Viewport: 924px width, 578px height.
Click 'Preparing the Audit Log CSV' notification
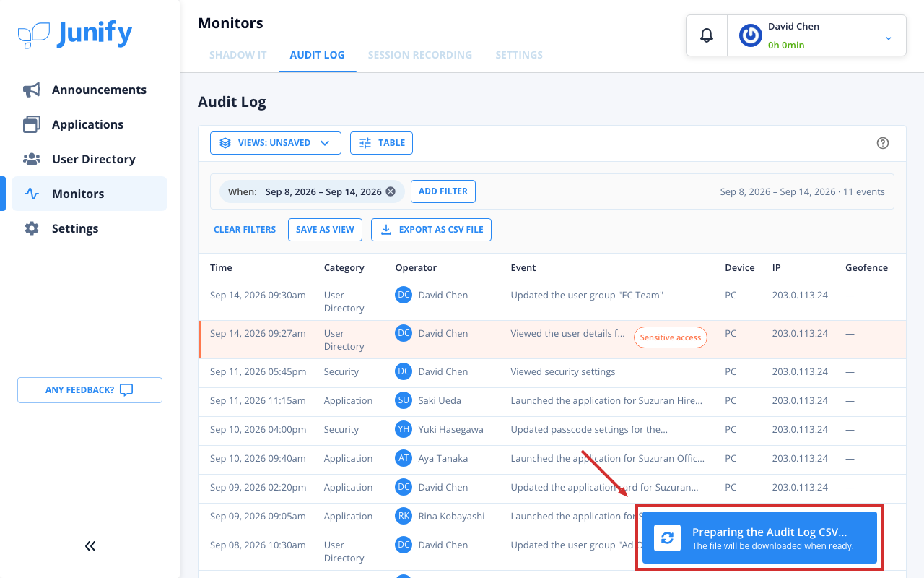point(759,538)
